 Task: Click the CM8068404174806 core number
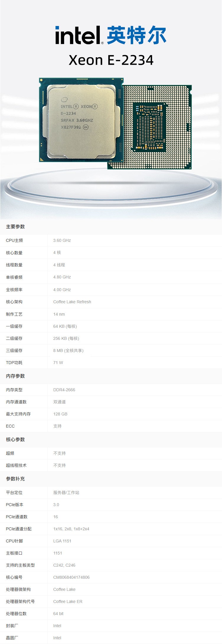tap(71, 577)
